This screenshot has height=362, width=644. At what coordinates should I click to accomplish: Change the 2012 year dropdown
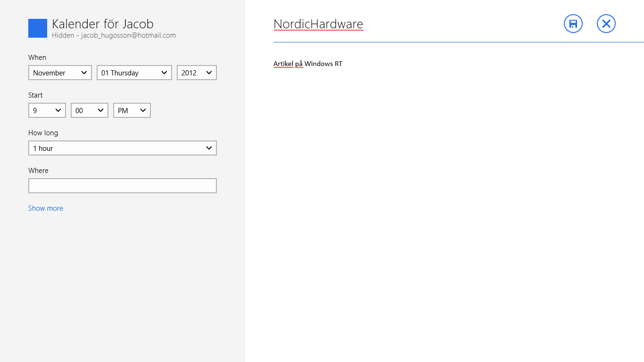(197, 73)
